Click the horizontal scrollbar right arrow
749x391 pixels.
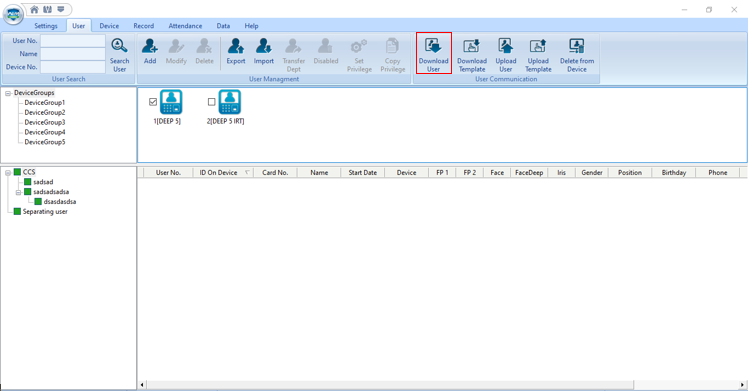(743, 385)
